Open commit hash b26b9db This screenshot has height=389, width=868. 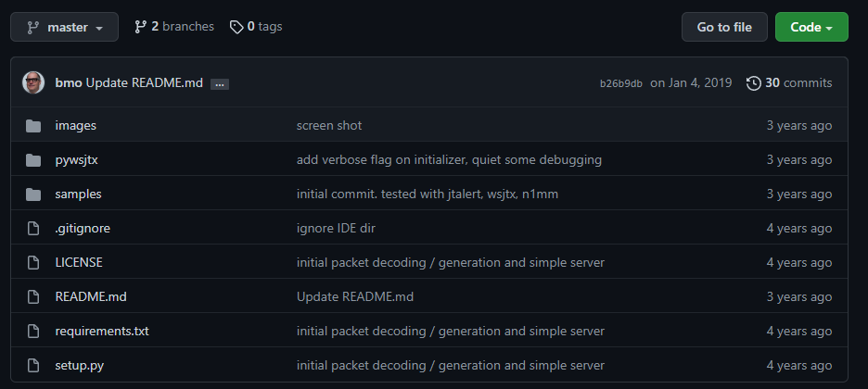[x=621, y=84]
